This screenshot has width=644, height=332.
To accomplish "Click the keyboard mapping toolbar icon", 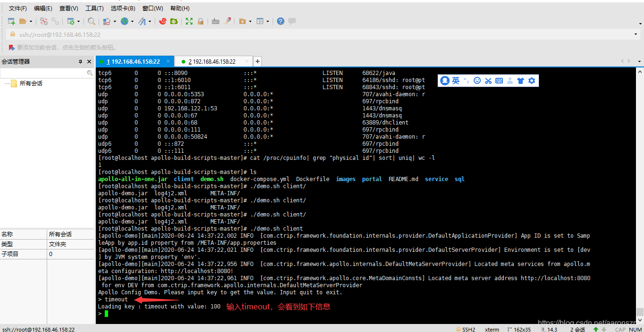I will 216,21.
